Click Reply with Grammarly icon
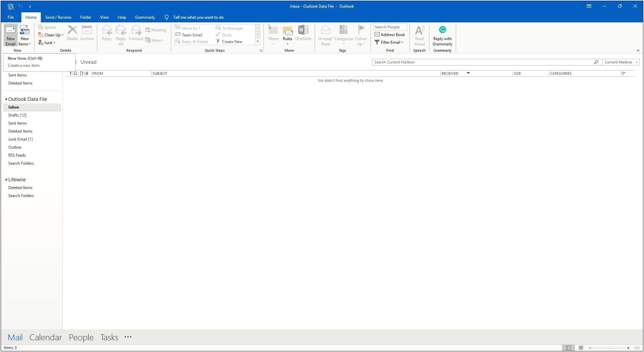 tap(442, 30)
